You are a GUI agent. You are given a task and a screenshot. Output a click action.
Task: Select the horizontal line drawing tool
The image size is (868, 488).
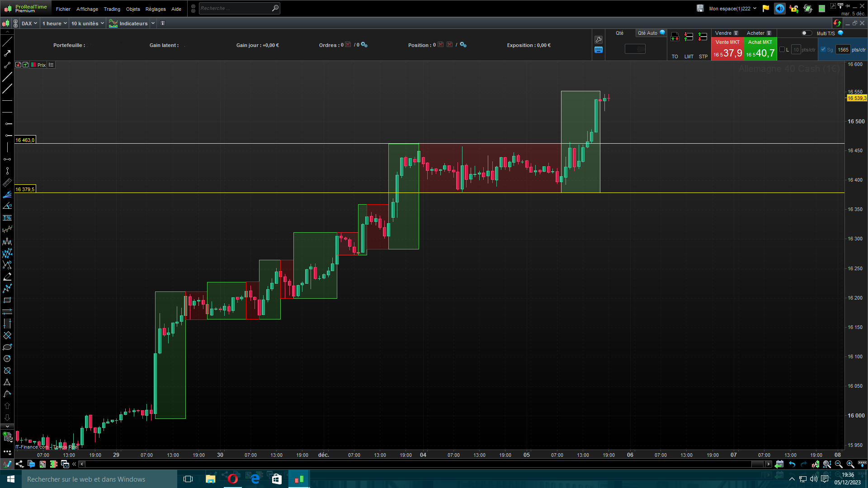[7, 100]
